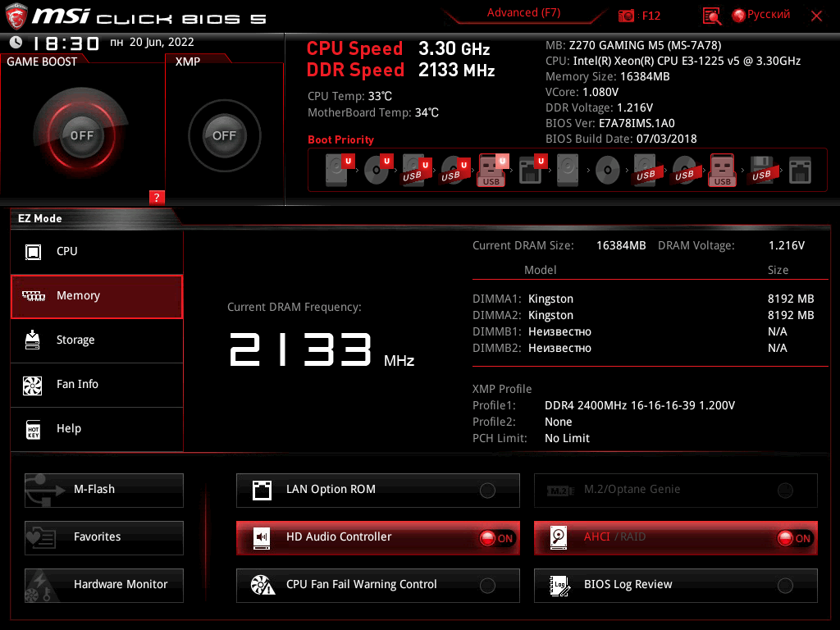Select the legacy network boot icon without badge
This screenshot has height=630, width=840.
click(800, 171)
